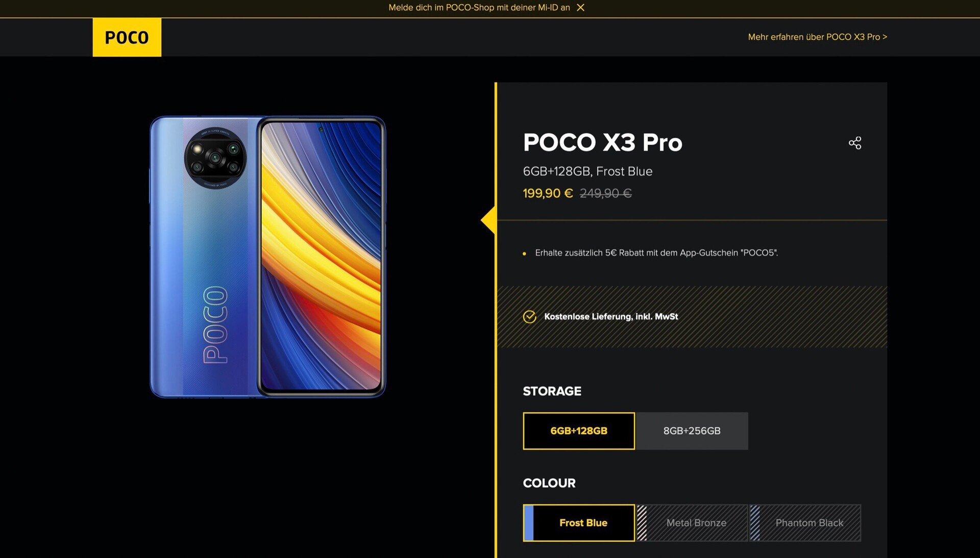The width and height of the screenshot is (980, 558).
Task: Choose the 8GB+256GB storage option
Action: pos(692,431)
